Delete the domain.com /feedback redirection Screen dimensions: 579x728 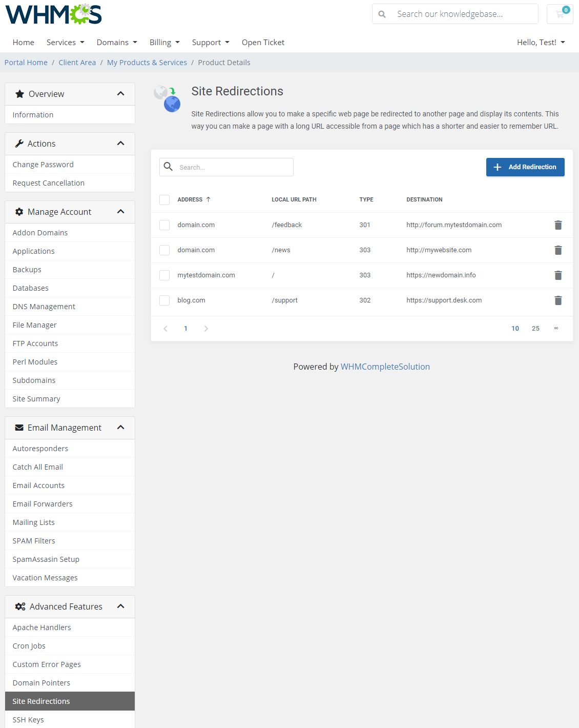click(x=558, y=225)
